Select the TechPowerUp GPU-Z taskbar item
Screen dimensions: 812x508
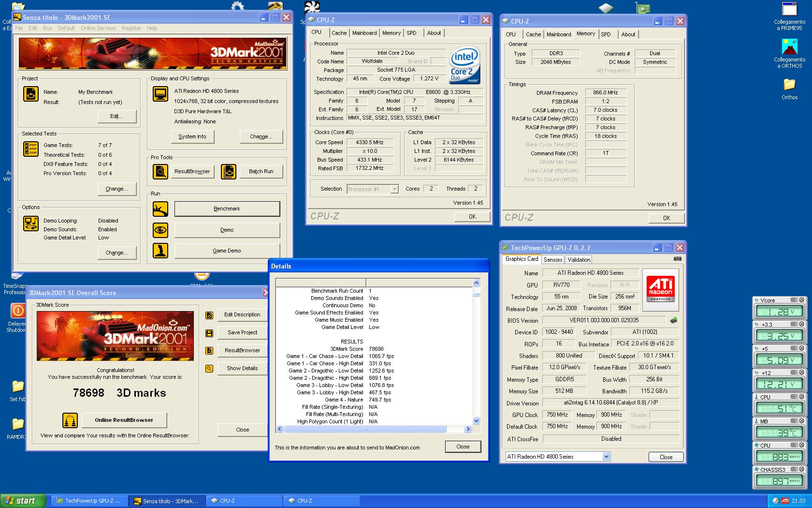point(89,501)
